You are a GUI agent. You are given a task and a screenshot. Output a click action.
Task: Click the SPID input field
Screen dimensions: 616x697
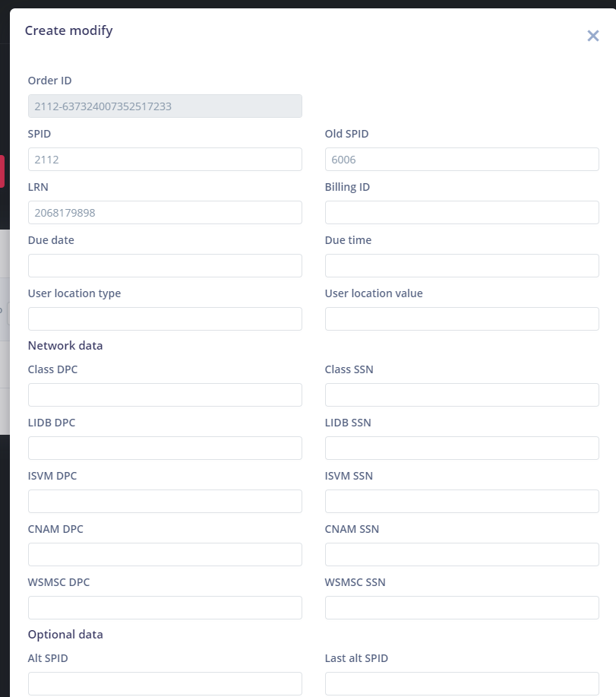[165, 160]
